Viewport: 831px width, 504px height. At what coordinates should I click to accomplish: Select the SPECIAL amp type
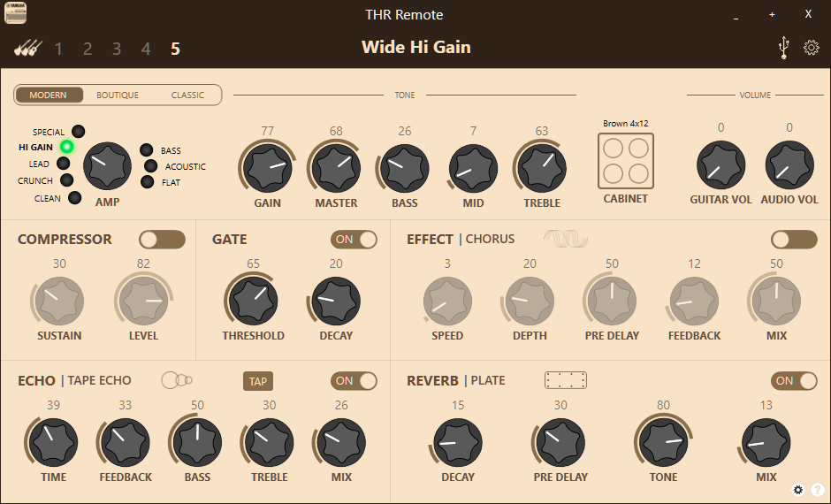tap(78, 132)
